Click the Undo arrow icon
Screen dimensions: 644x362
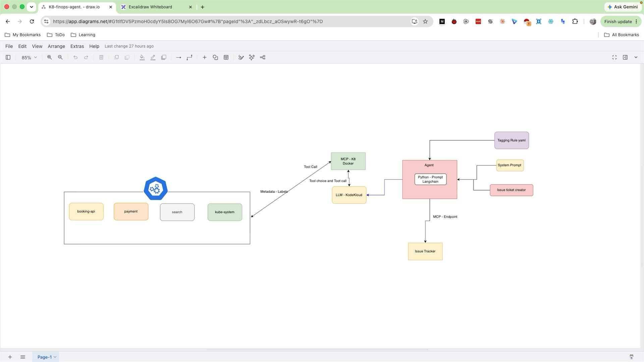75,57
